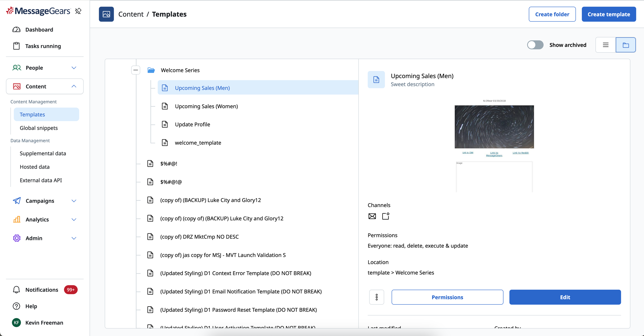
Task: Go to Dashboard
Action: (x=39, y=30)
